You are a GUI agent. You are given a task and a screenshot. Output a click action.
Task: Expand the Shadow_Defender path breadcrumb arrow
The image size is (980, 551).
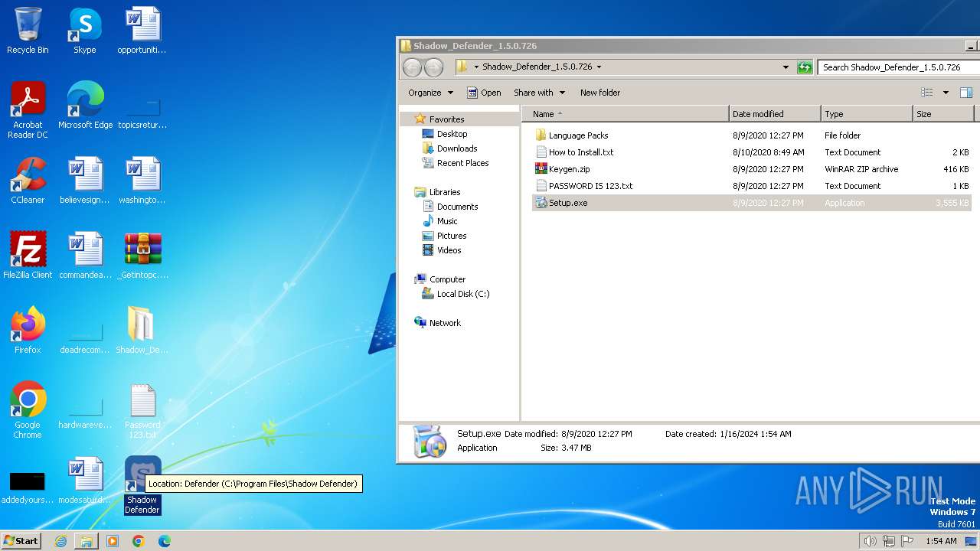(x=599, y=67)
